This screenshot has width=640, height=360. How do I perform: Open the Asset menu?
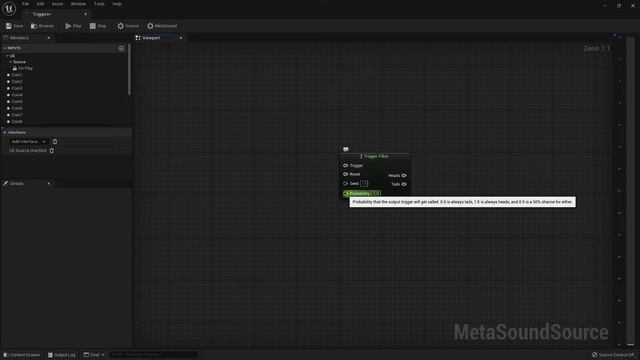coord(58,4)
